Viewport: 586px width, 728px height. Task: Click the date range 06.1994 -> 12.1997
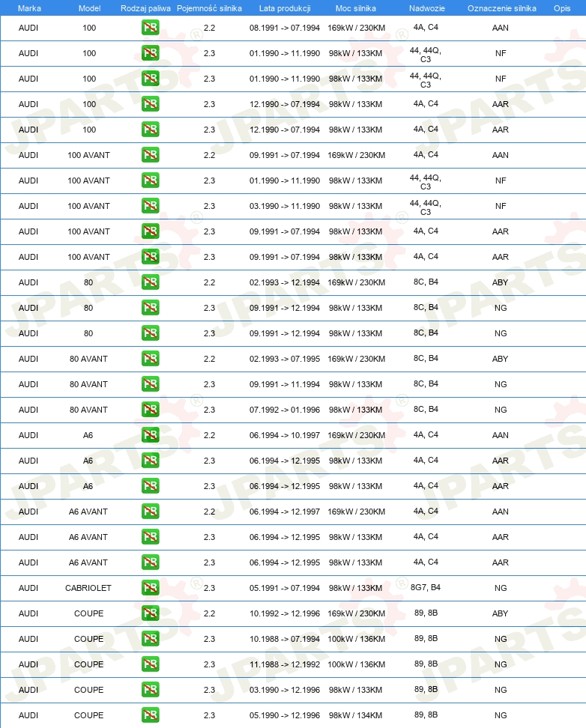tap(285, 512)
